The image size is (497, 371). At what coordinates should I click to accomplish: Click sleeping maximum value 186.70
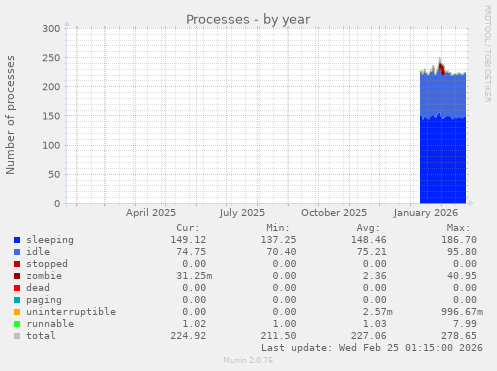point(459,240)
